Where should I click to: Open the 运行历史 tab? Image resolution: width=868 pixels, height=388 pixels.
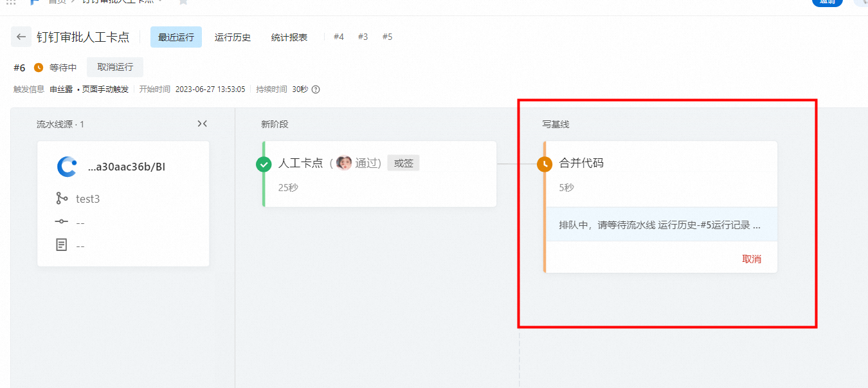click(233, 37)
